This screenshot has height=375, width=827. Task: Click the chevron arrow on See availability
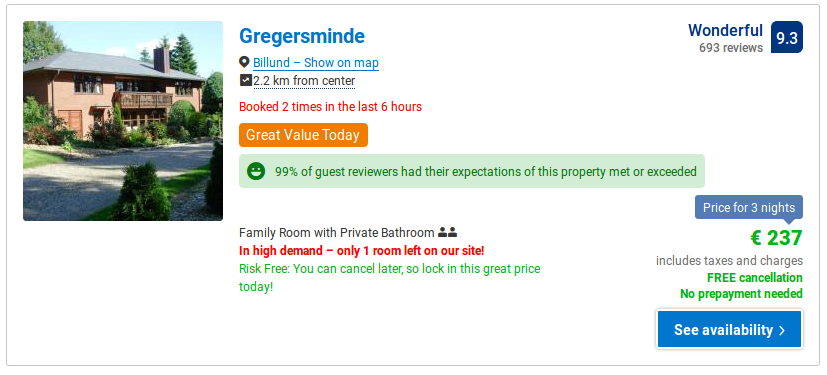(782, 330)
